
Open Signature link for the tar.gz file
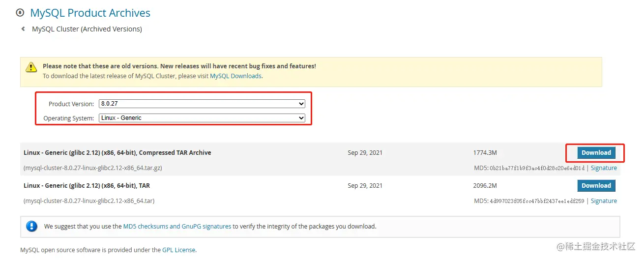coord(604,168)
